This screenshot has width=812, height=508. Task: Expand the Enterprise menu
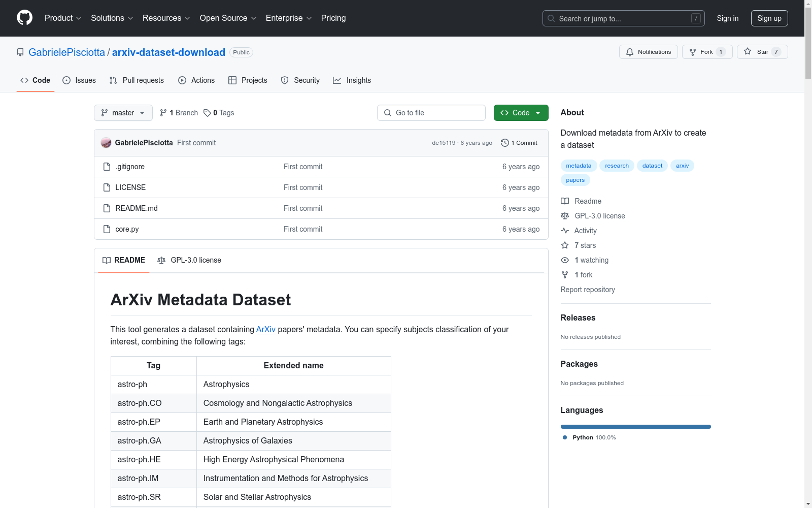pos(289,18)
